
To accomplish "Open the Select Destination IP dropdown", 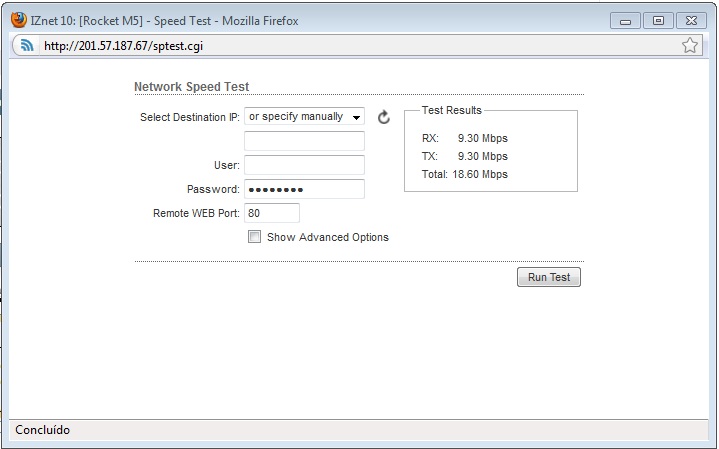I will tap(304, 116).
